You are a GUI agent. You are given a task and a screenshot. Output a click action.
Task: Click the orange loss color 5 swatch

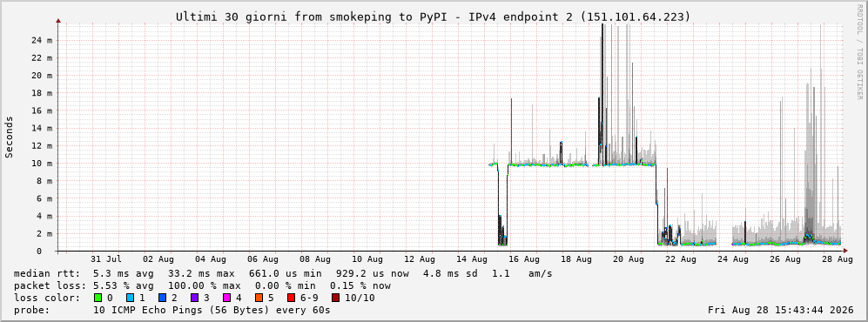(258, 299)
